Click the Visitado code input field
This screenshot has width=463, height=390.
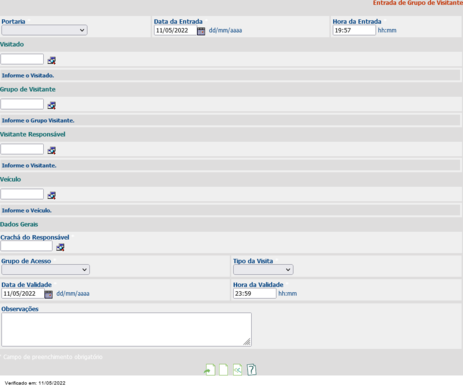coord(22,59)
